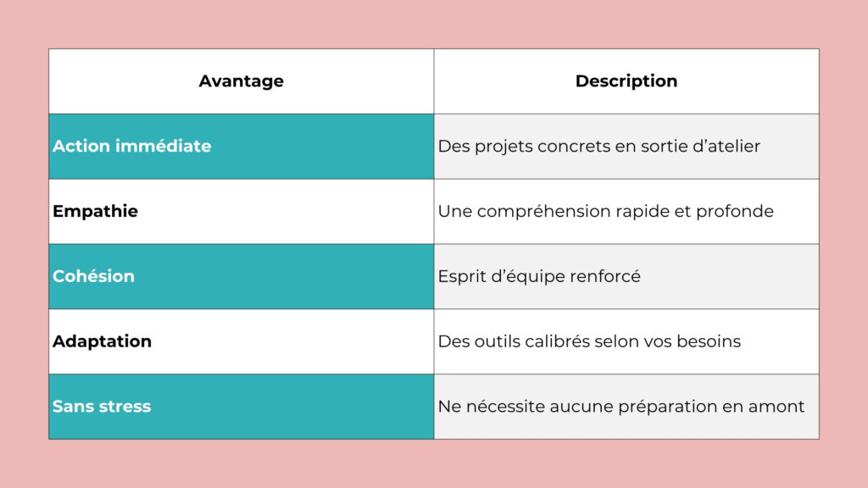This screenshot has width=868, height=488.
Task: Click the text Des projets concrets en sortie d'atelier
Action: click(x=598, y=147)
